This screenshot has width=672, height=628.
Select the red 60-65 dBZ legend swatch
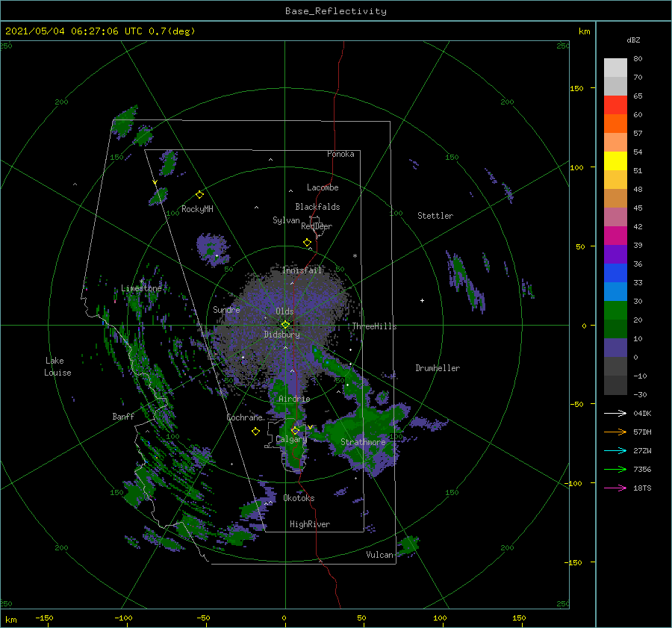615,105
